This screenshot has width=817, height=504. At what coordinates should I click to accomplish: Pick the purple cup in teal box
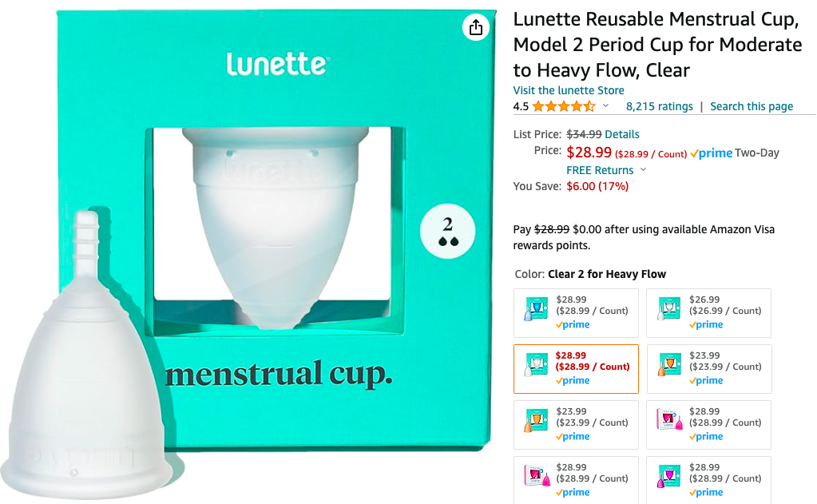708,481
